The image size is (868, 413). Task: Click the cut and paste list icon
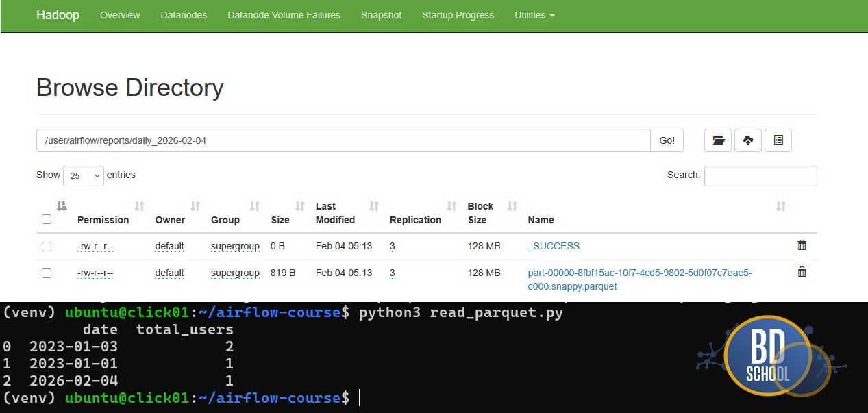point(778,140)
